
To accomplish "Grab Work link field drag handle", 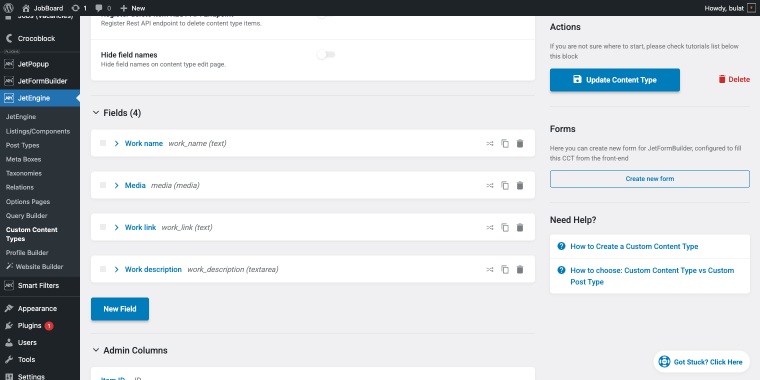I will coord(103,227).
